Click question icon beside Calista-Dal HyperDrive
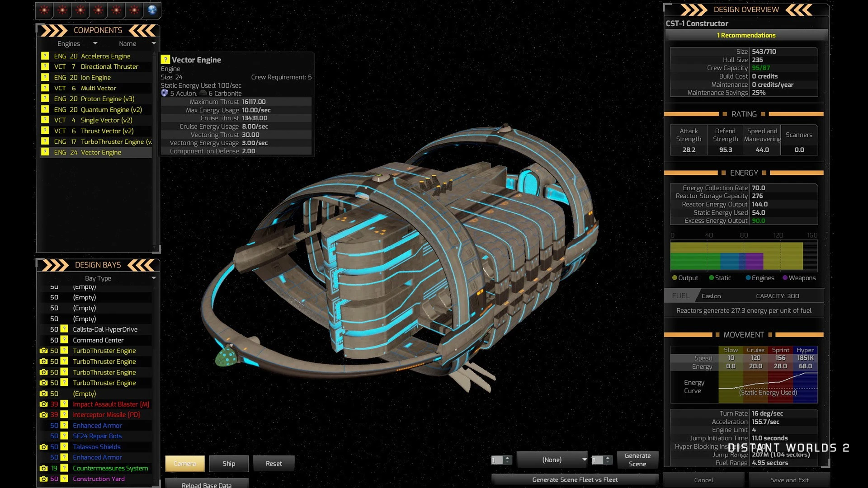This screenshot has height=488, width=868. [x=64, y=329]
